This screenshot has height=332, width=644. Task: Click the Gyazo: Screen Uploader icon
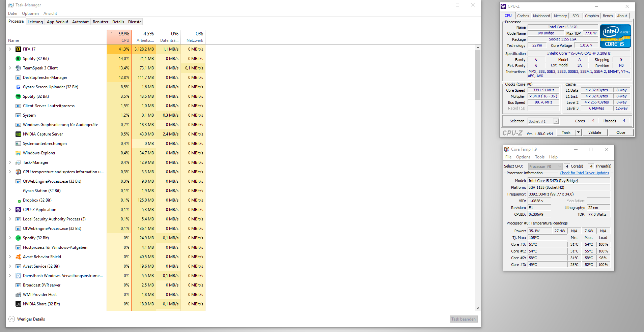(x=18, y=87)
